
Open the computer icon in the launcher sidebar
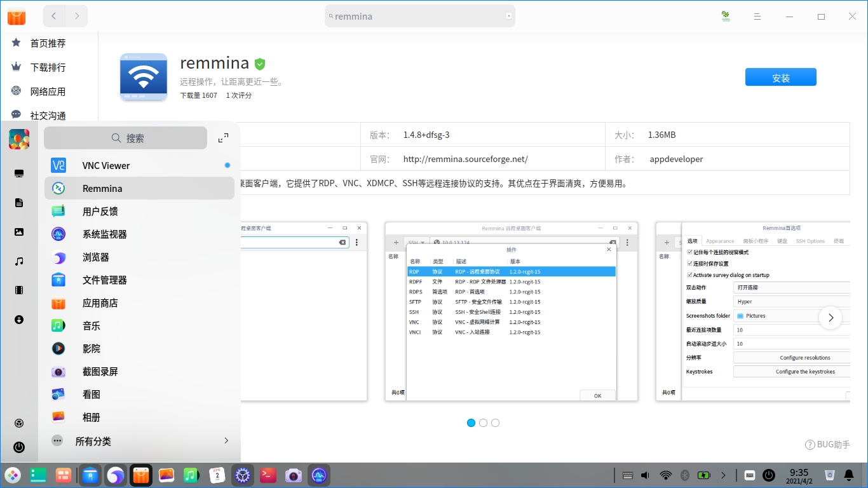pos(19,173)
